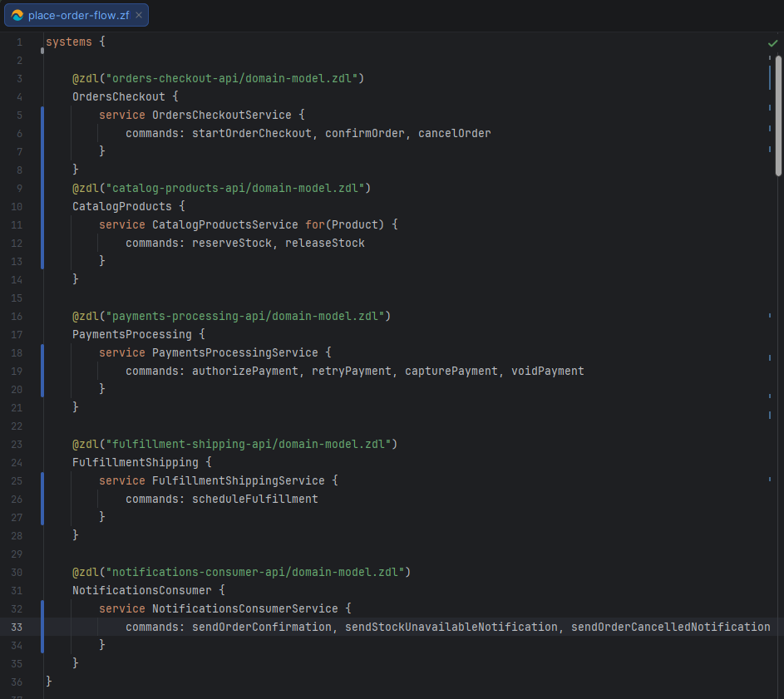Click the CatalogProducts system name
Image resolution: width=784 pixels, height=699 pixels.
tap(122, 206)
